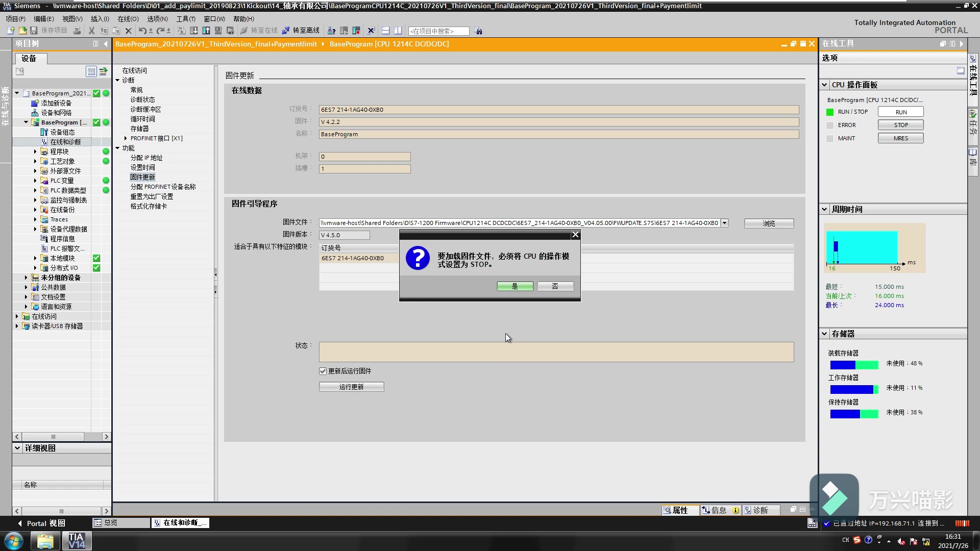Click the 运行更新 button
The image size is (980, 551).
pos(351,387)
